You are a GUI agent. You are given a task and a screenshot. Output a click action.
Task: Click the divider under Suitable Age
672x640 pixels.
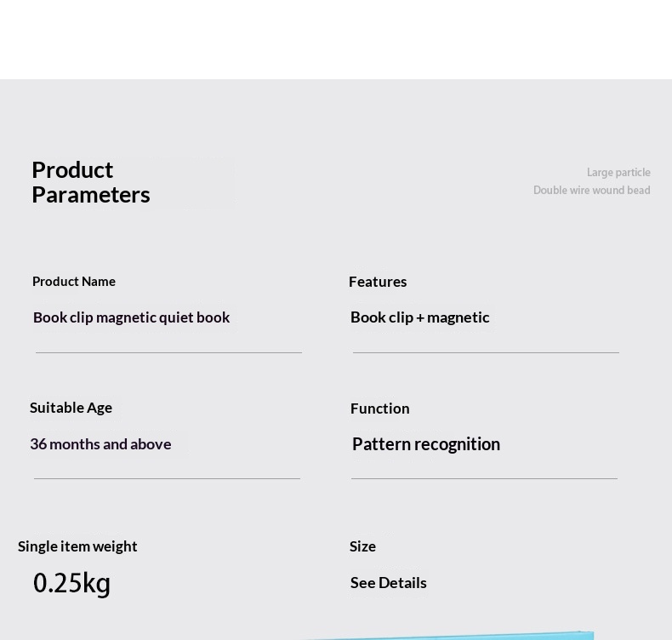click(x=167, y=478)
